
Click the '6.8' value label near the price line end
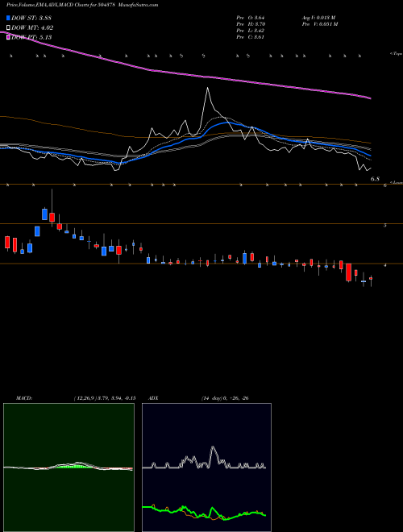[375, 179]
